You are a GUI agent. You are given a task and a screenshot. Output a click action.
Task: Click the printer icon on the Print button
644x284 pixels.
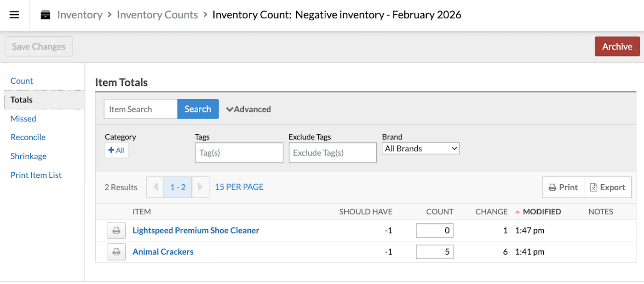pos(552,187)
